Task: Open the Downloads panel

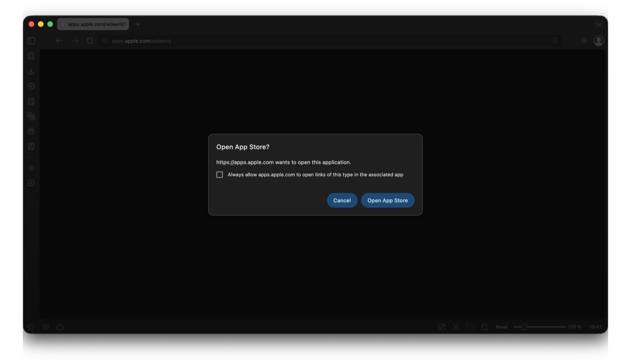Action: click(31, 71)
